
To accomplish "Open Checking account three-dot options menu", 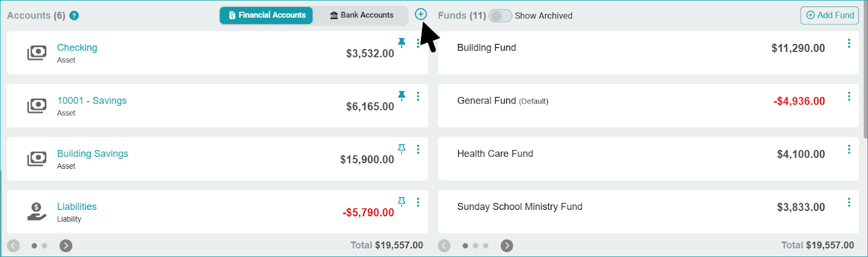I will [x=418, y=43].
